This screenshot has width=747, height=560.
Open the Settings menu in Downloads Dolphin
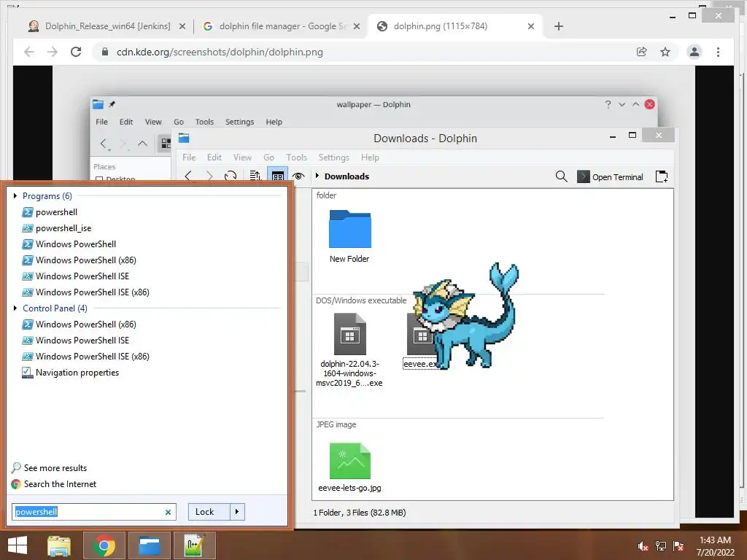(333, 157)
